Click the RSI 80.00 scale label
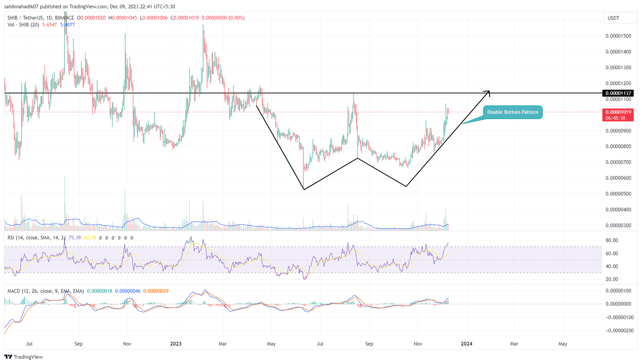The height and width of the screenshot is (364, 642). pos(612,241)
